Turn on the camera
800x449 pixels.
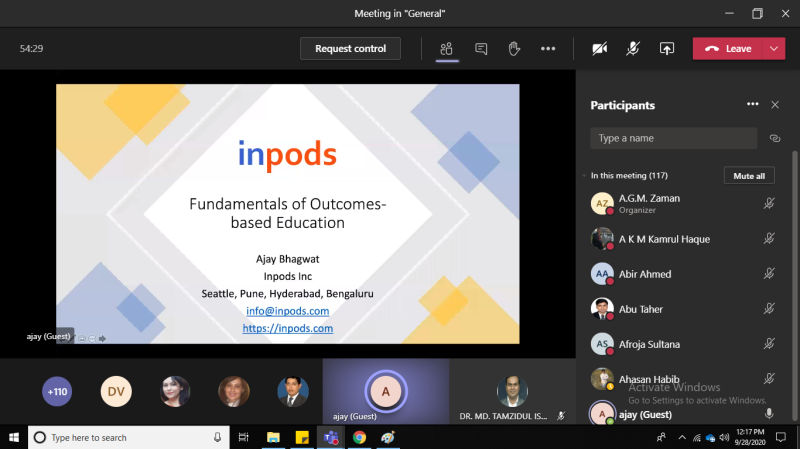(x=600, y=48)
